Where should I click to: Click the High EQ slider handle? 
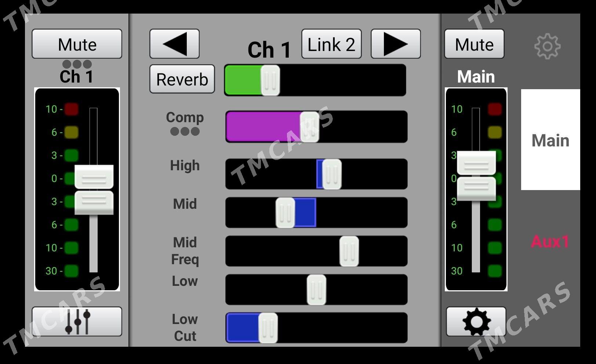332,174
